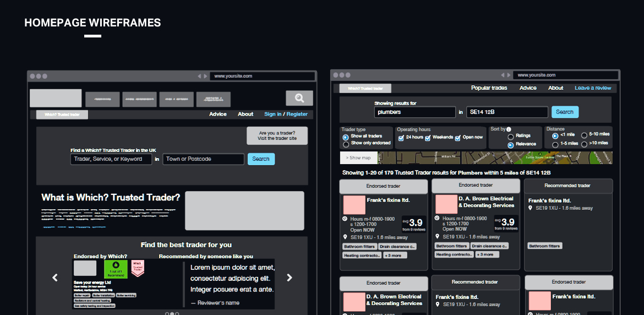
Task: Open the Advice menu on results page
Action: pyautogui.click(x=528, y=88)
